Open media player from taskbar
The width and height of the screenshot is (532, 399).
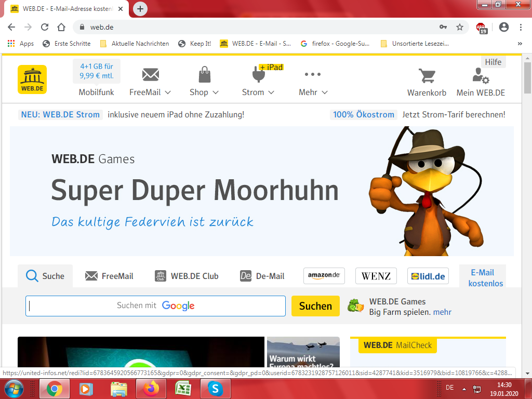coord(87,389)
